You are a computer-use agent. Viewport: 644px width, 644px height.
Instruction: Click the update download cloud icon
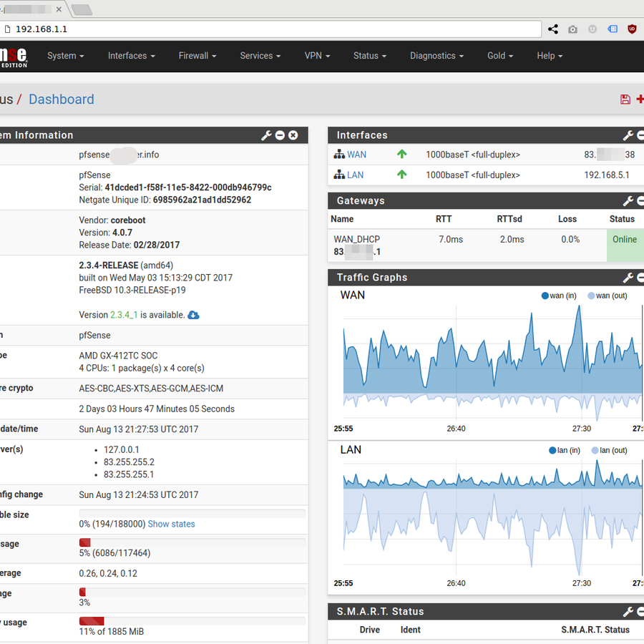click(193, 315)
